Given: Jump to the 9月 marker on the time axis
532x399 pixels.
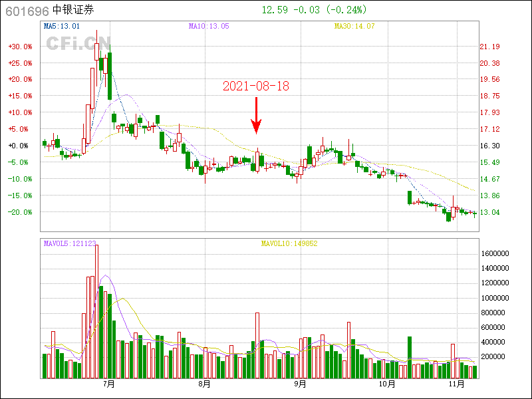Looking at the screenshot, I should (301, 384).
